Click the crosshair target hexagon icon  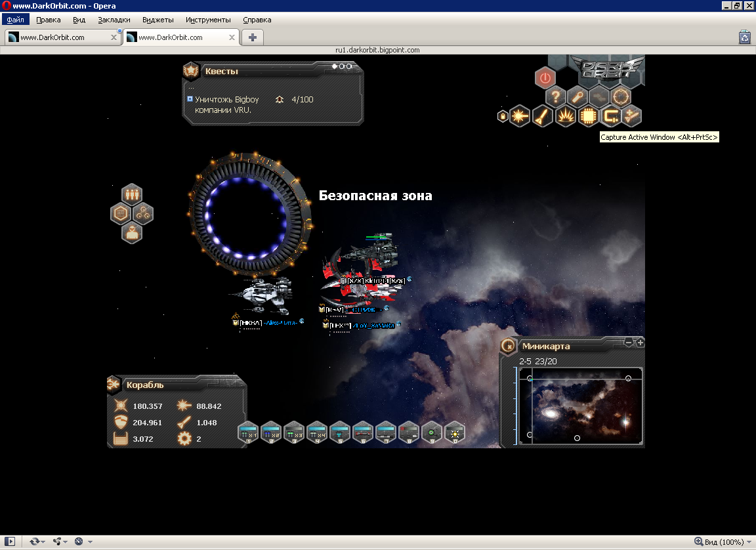pyautogui.click(x=621, y=97)
